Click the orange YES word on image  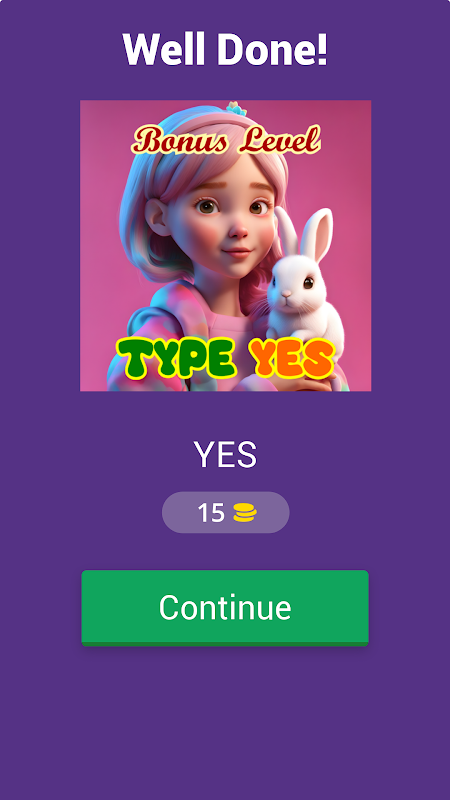click(x=292, y=358)
